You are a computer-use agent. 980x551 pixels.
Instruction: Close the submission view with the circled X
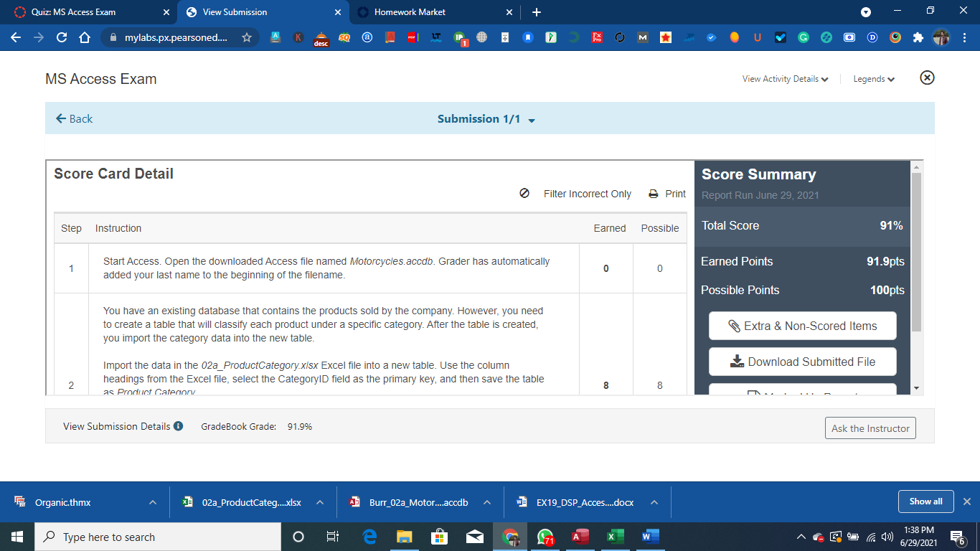tap(927, 77)
